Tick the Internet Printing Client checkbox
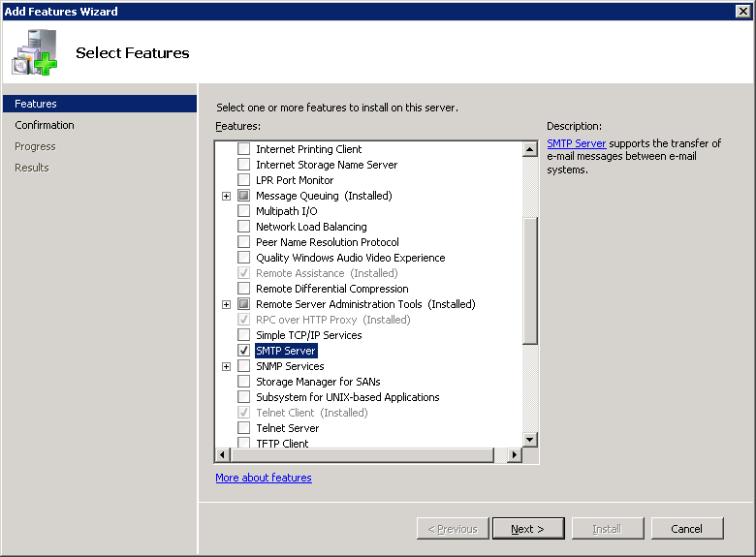Viewport: 756px width, 557px height. [244, 149]
